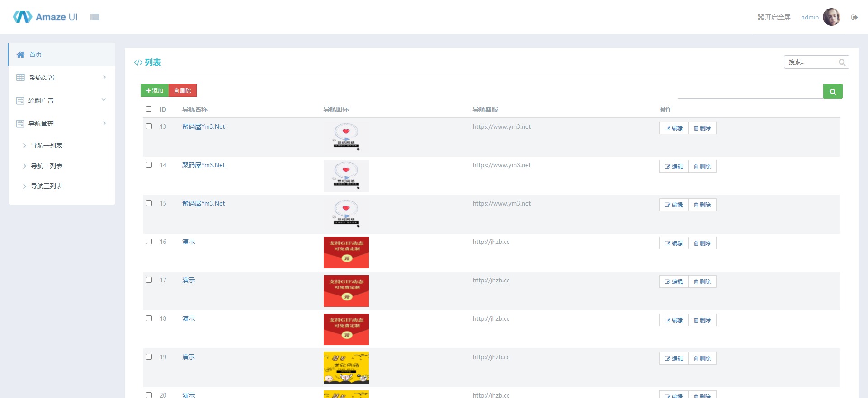
Task: Click the red 删除 batch button
Action: (183, 90)
